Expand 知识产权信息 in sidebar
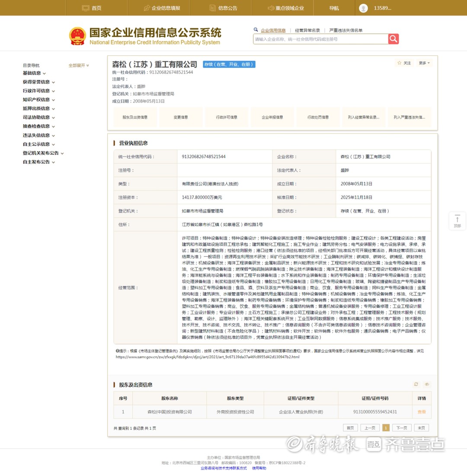Image resolution: width=467 pixels, height=476 pixels. 39,99
